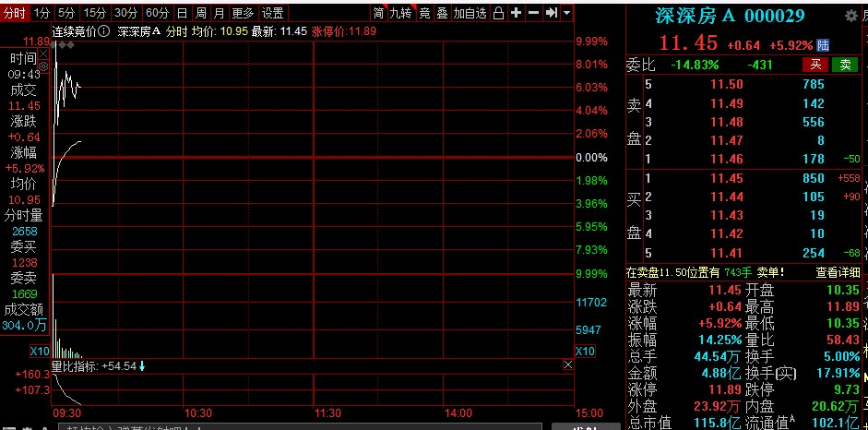The height and width of the screenshot is (430, 868).
Task: Select sell level 5 price 11.50
Action: tap(726, 85)
